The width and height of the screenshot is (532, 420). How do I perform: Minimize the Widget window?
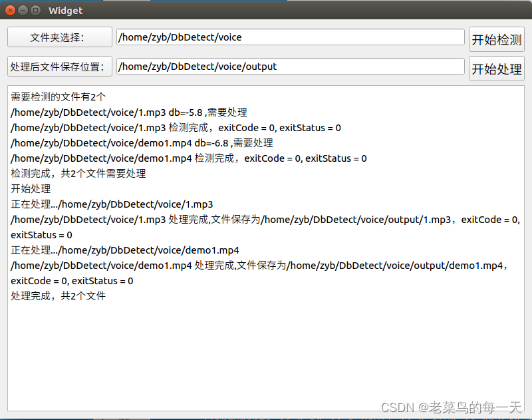[23, 11]
